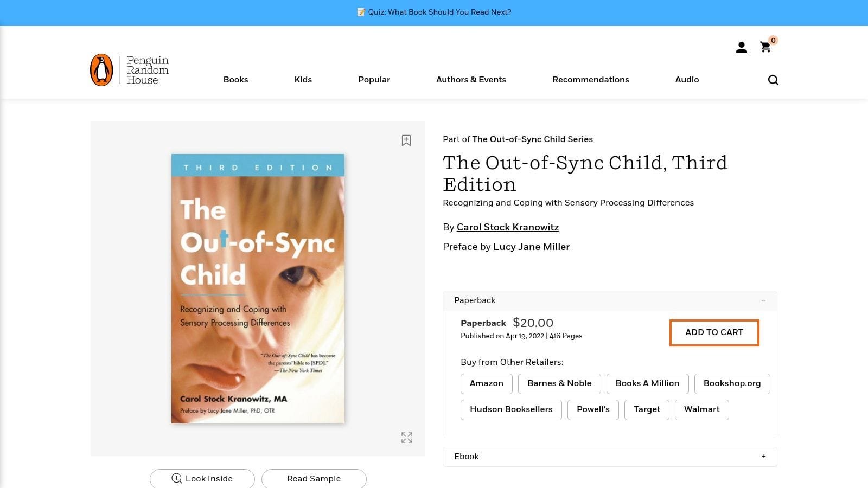Choose Books A Million retailer
Image resolution: width=868 pixels, height=488 pixels.
pos(647,383)
